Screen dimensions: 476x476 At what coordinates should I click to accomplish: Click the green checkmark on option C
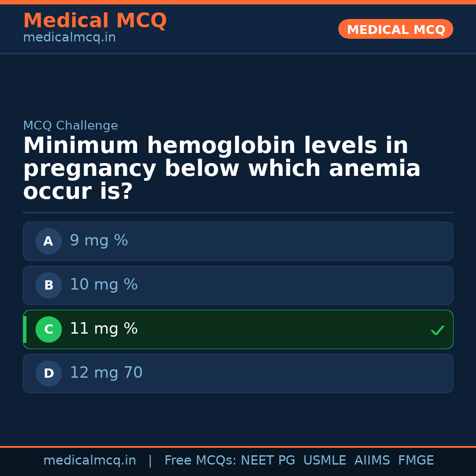point(437,330)
